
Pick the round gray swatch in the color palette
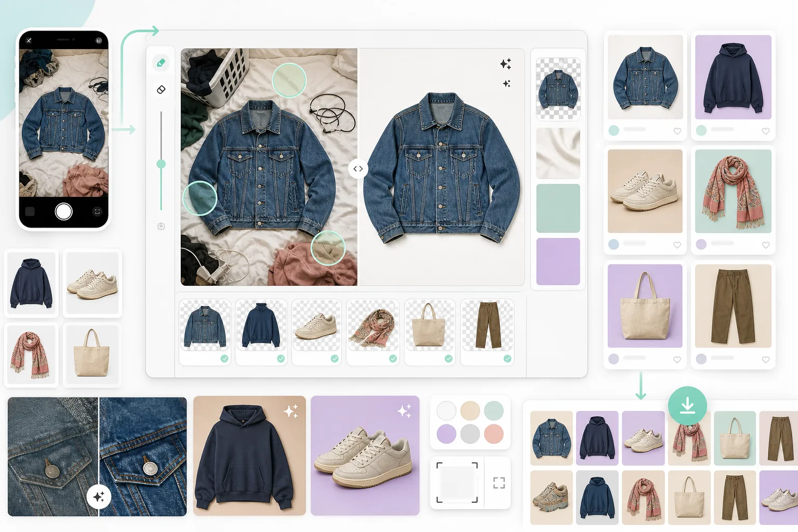tap(470, 434)
